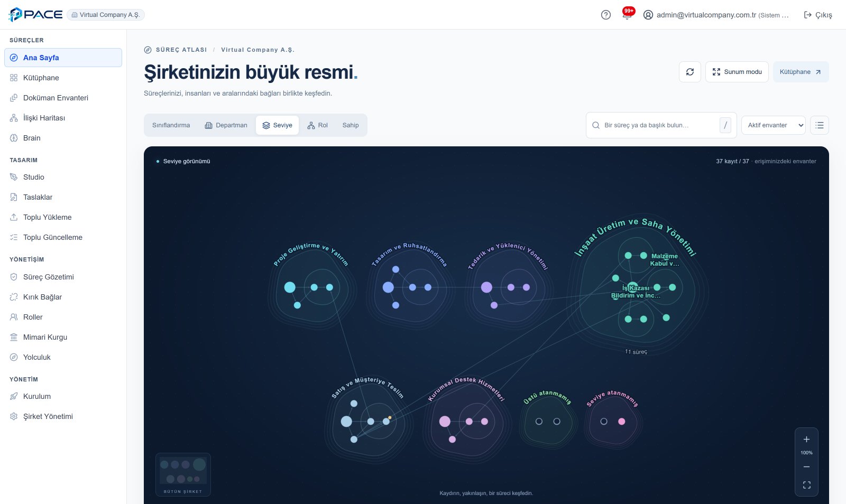Click the Roller people icon

pyautogui.click(x=14, y=317)
